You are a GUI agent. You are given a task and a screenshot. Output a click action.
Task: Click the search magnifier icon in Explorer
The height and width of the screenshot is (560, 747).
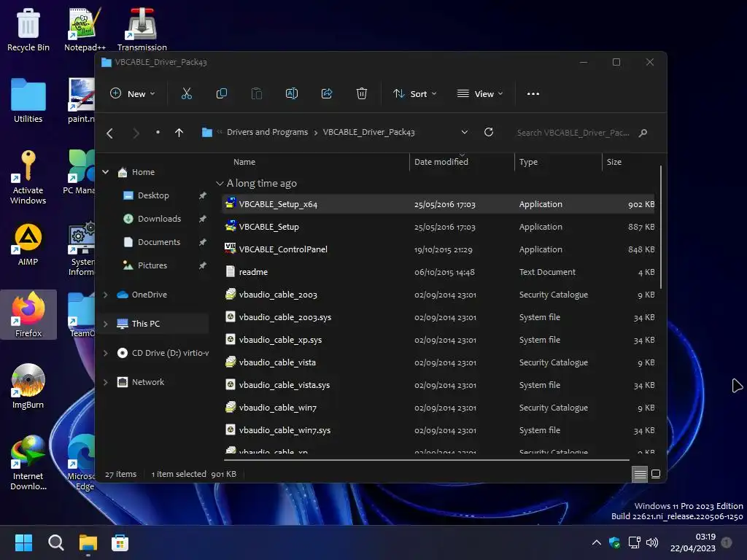643,133
